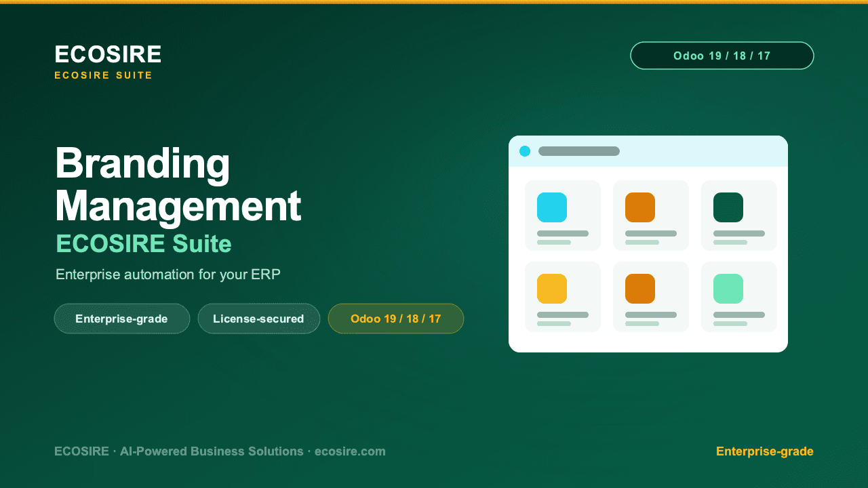The height and width of the screenshot is (488, 868).
Task: Click 'Enterprise automation for your ERP' tagline
Action: pos(168,274)
